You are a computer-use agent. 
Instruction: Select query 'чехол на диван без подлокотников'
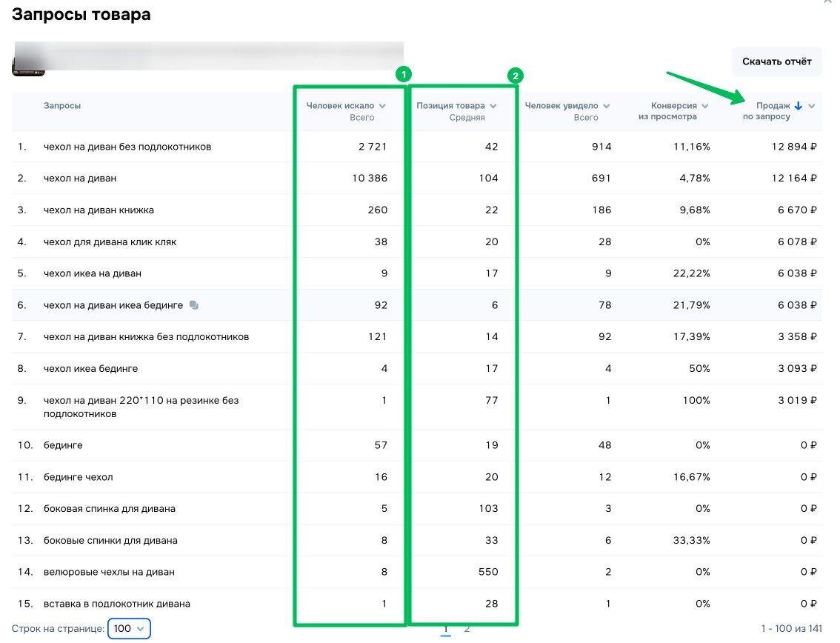click(127, 146)
